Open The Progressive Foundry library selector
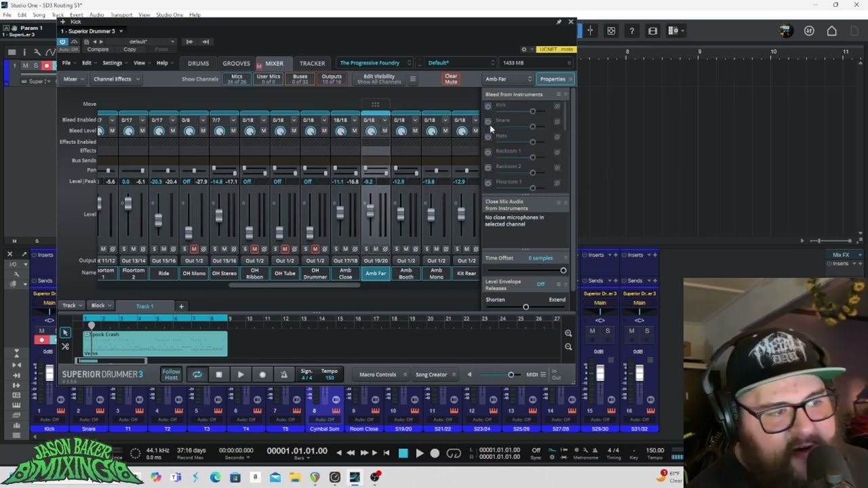868x488 pixels. 375,62
